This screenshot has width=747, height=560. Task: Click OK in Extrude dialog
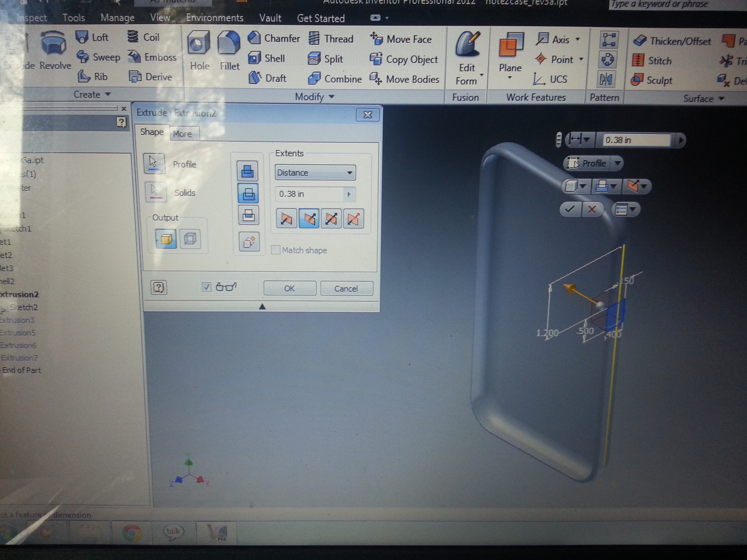pyautogui.click(x=290, y=289)
